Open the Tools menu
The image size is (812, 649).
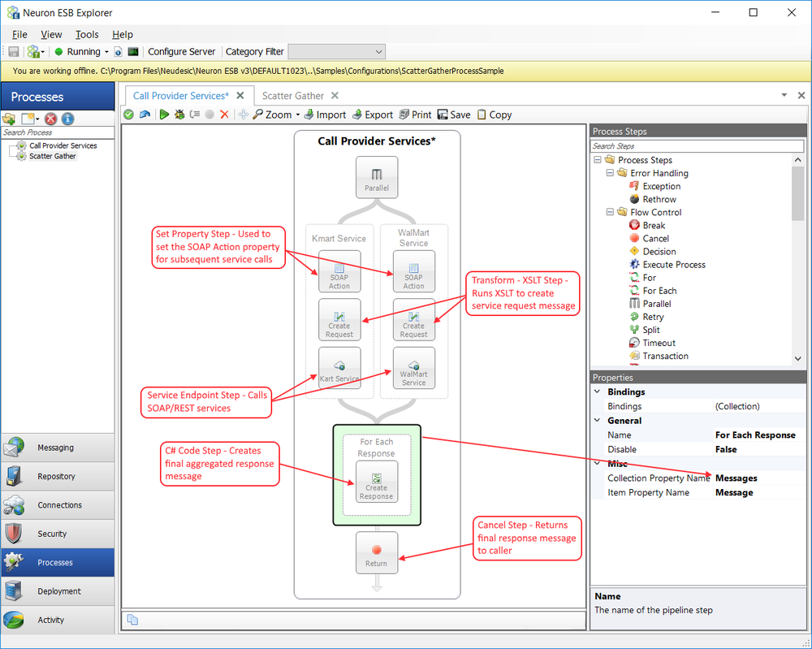point(87,35)
